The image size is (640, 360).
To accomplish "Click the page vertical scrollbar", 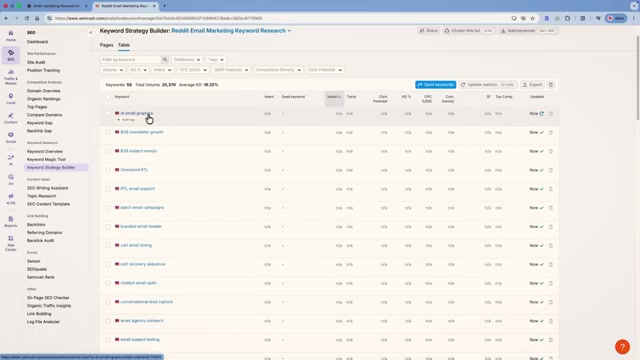I will 638,78.
